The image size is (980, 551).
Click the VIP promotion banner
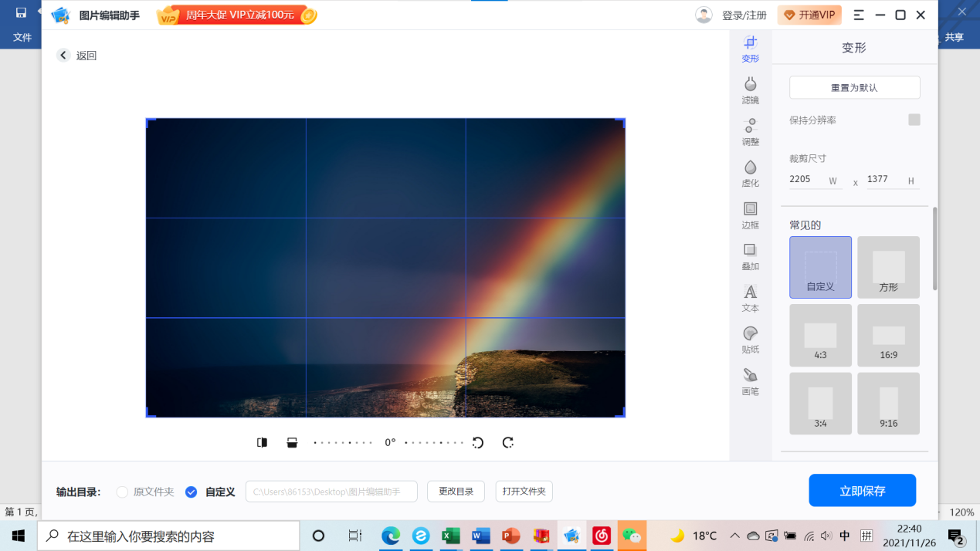[x=237, y=15]
